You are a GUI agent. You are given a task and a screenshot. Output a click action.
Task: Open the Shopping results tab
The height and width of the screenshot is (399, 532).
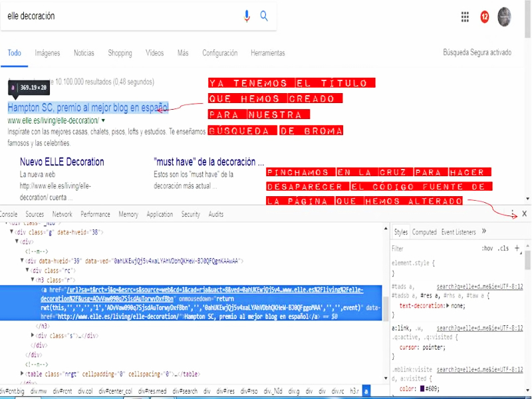click(120, 53)
